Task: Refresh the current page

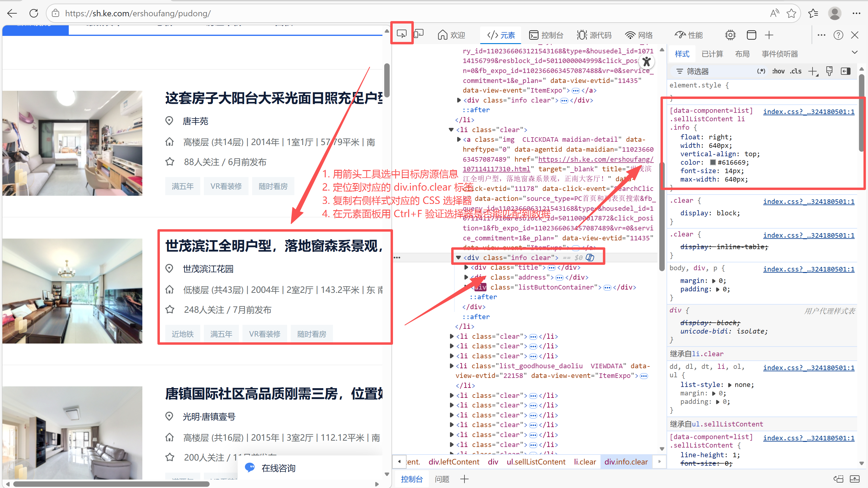Action: pyautogui.click(x=34, y=14)
